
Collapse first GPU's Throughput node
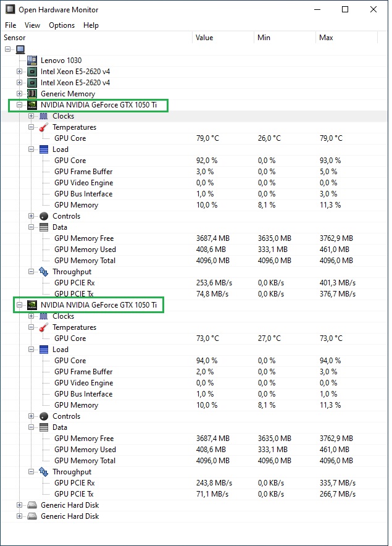[x=31, y=272]
